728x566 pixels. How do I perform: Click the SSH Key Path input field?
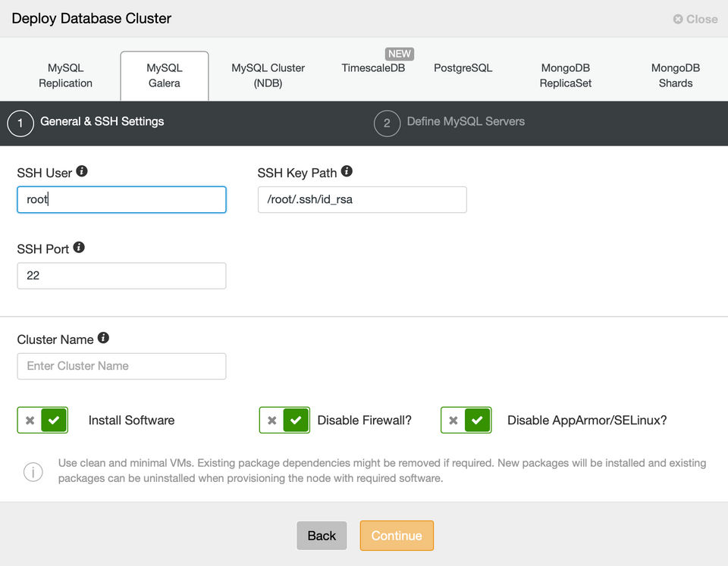pyautogui.click(x=362, y=200)
